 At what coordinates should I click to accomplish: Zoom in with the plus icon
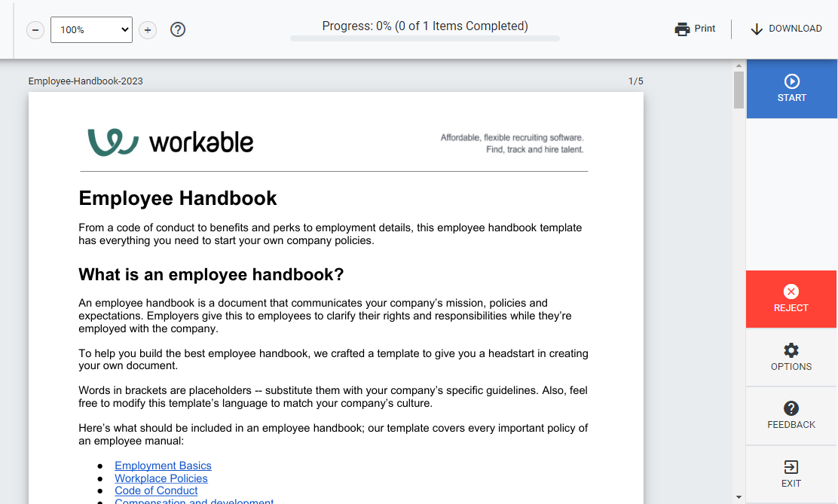click(x=148, y=29)
